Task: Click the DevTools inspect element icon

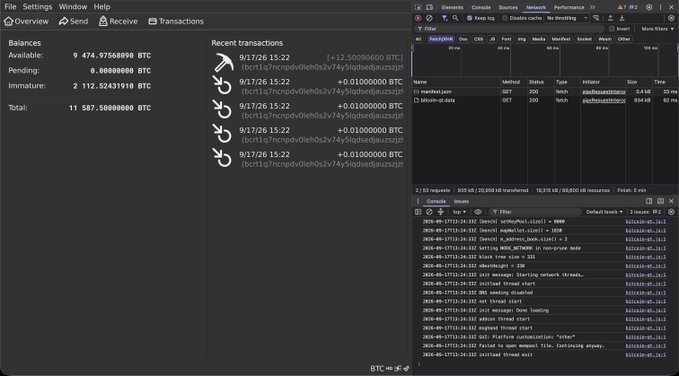Action: 418,7
